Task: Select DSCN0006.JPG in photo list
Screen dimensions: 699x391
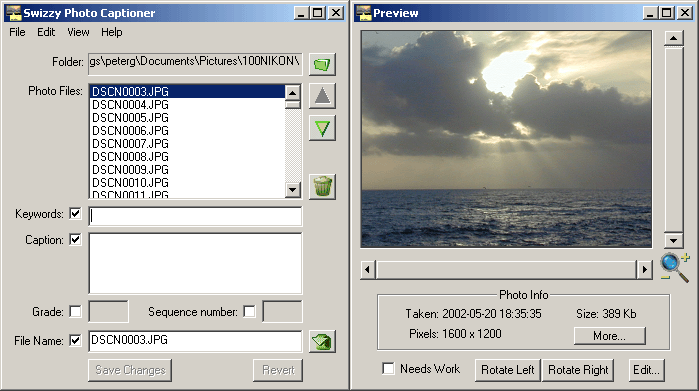Action: point(187,131)
